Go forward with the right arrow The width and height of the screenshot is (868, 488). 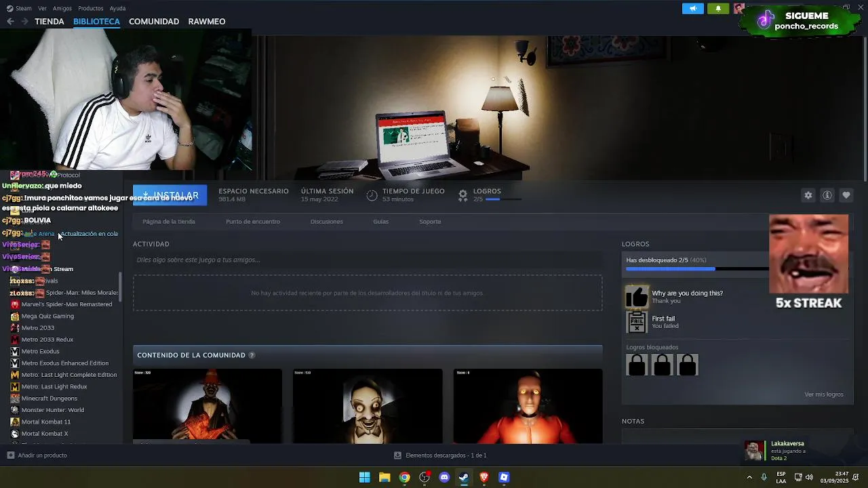click(x=24, y=22)
